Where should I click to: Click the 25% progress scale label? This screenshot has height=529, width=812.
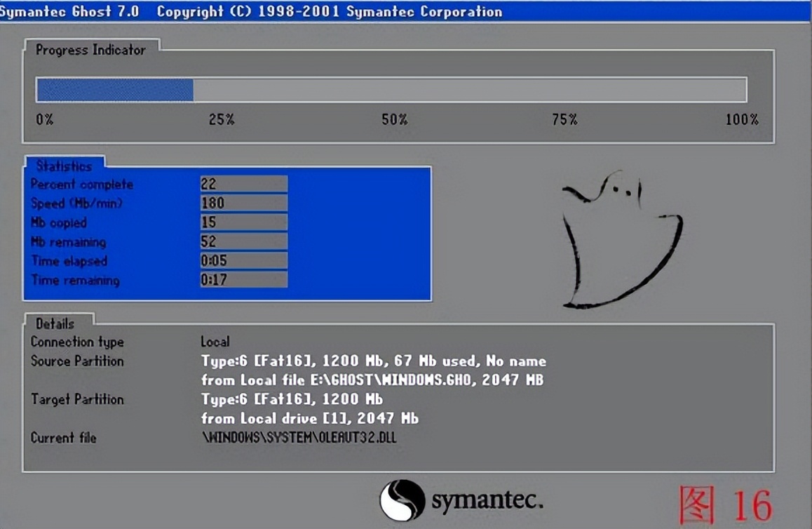(x=222, y=120)
